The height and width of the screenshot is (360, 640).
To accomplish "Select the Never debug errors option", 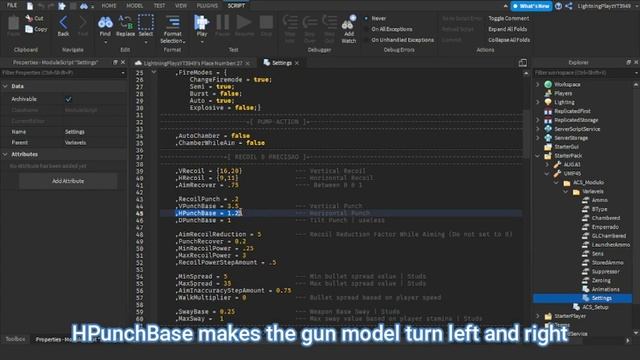I will coord(378,18).
